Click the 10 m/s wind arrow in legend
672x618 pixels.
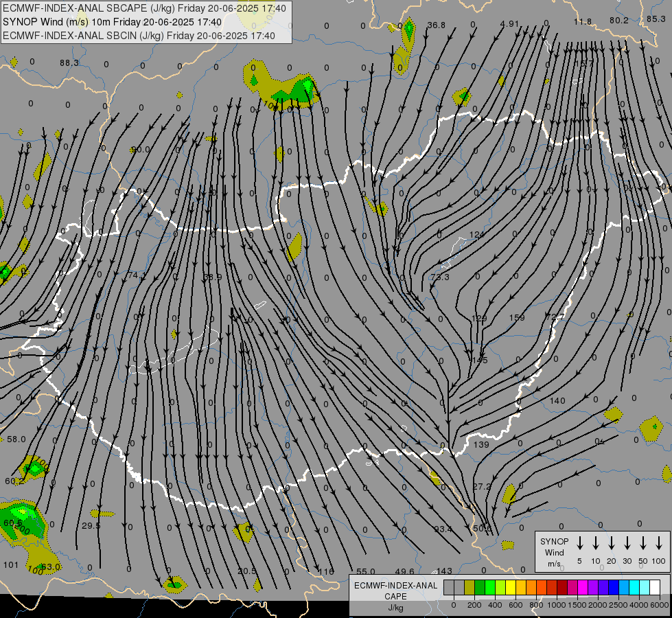pos(595,543)
